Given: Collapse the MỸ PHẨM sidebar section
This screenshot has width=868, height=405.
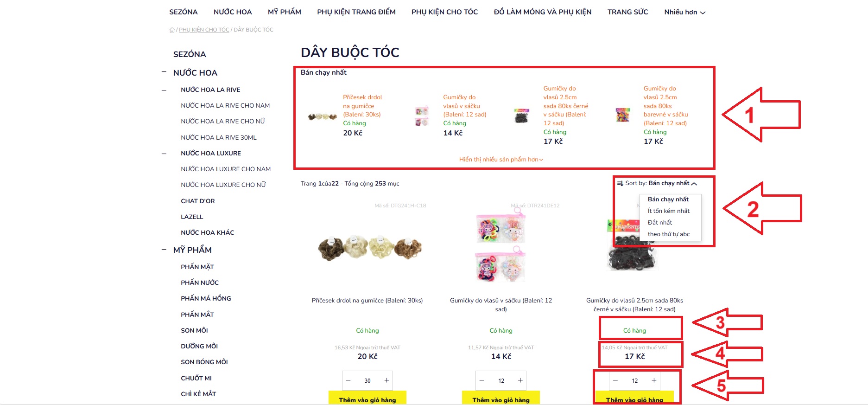Looking at the screenshot, I should pyautogui.click(x=164, y=250).
